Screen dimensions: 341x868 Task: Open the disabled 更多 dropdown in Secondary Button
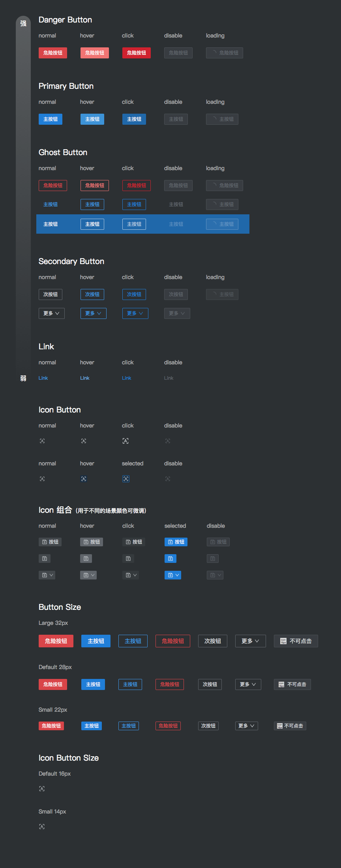(177, 313)
